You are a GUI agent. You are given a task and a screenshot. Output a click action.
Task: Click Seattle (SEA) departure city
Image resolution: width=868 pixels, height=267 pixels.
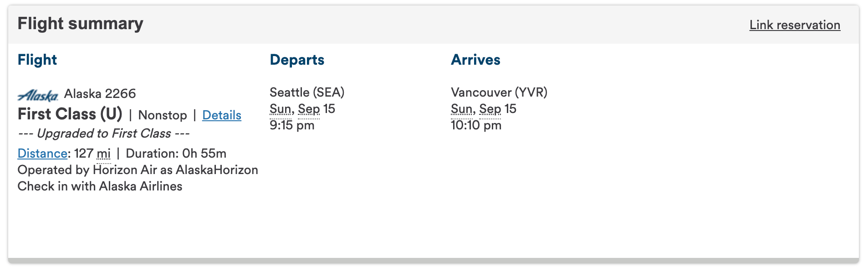coord(307,92)
